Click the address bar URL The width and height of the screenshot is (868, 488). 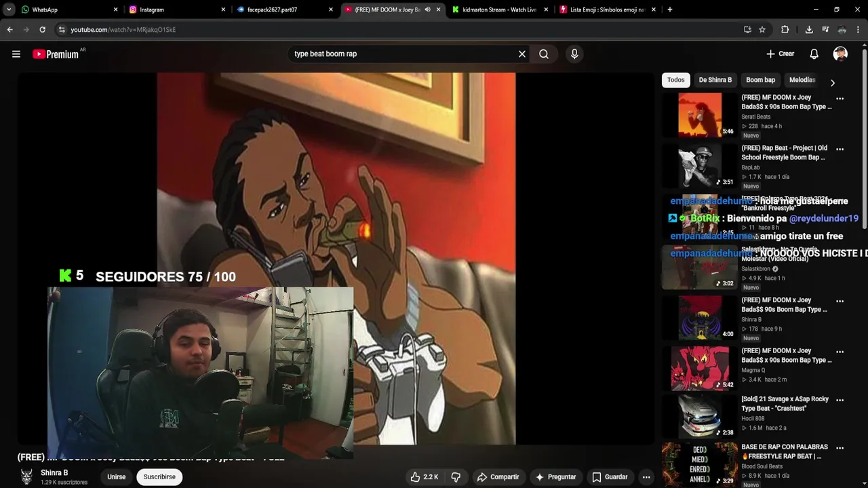tap(123, 30)
